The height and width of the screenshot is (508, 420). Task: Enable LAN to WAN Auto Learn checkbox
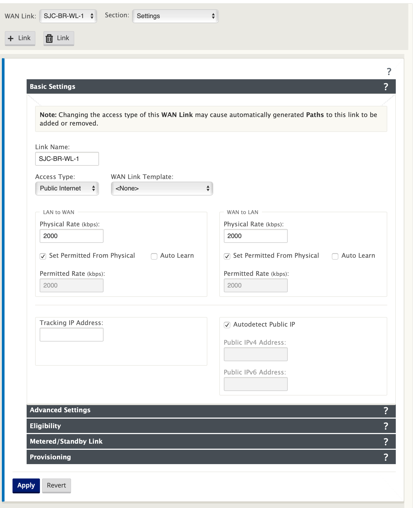pyautogui.click(x=154, y=256)
